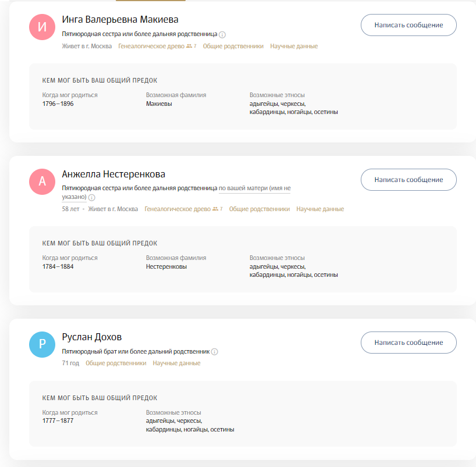
Task: Click info icon after Анжелла's relationship text
Action: (x=91, y=198)
